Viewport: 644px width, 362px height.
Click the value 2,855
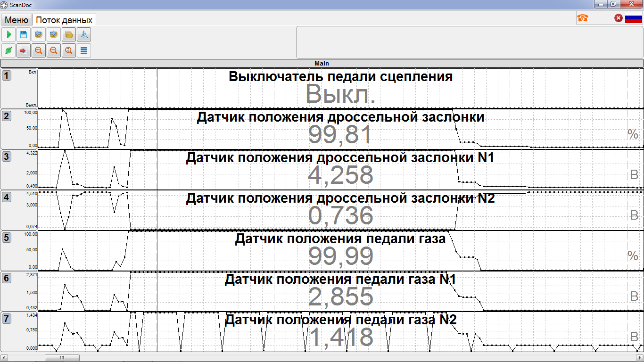341,297
